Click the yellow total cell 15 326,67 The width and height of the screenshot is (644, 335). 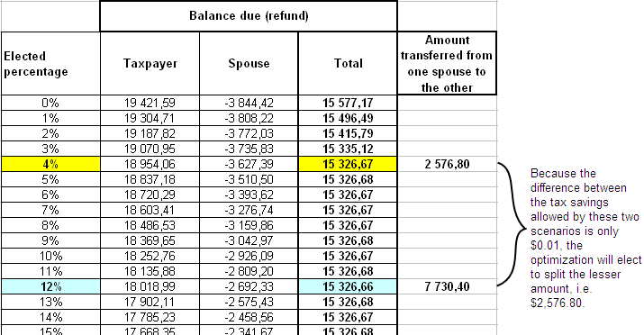point(348,164)
